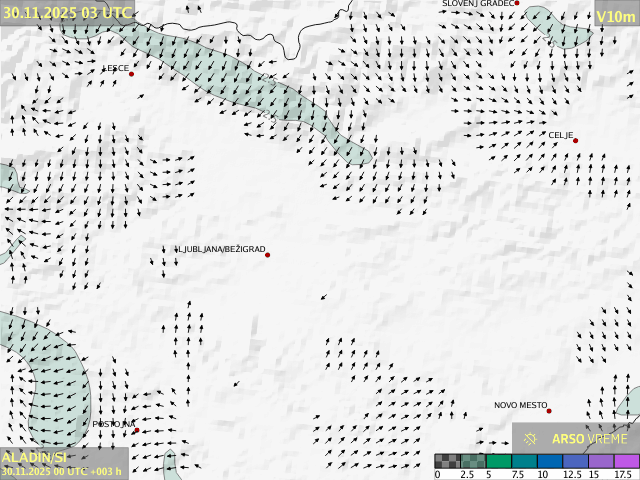Image resolution: width=640 pixels, height=480 pixels.
Task: Click the 30.11.2025 03 UTC timestamp
Action: [66, 12]
